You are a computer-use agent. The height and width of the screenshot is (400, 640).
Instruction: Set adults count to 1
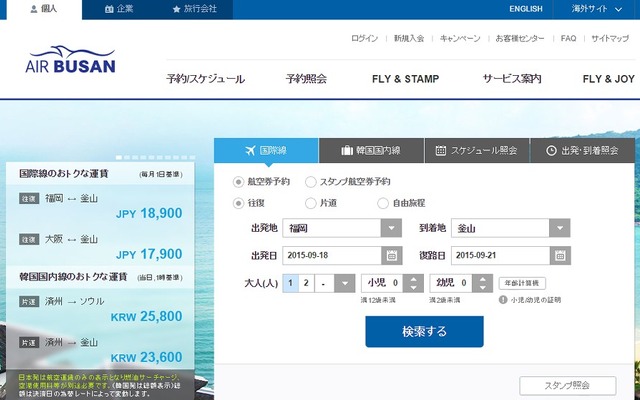click(x=291, y=283)
